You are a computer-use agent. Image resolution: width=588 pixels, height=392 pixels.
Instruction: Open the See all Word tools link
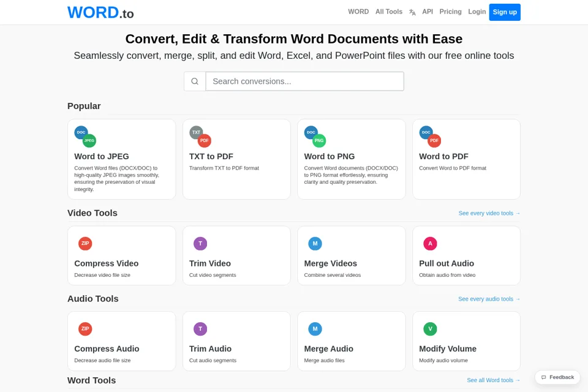point(493,380)
